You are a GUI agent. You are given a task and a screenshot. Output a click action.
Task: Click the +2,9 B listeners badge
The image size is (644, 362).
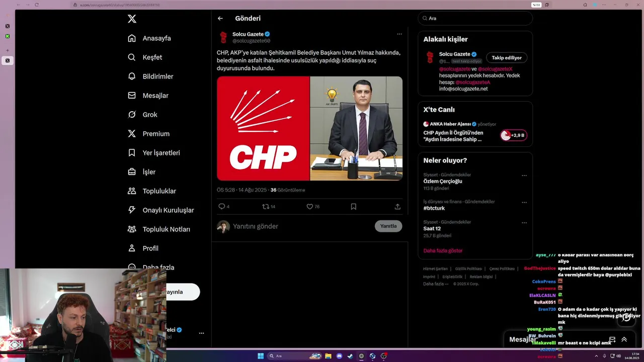point(514,135)
